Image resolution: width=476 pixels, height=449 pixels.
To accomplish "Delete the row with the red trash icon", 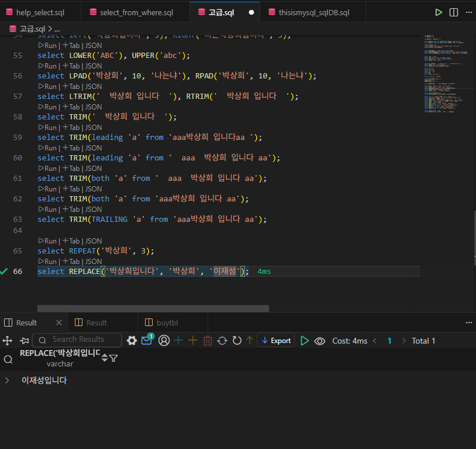I will click(x=208, y=341).
